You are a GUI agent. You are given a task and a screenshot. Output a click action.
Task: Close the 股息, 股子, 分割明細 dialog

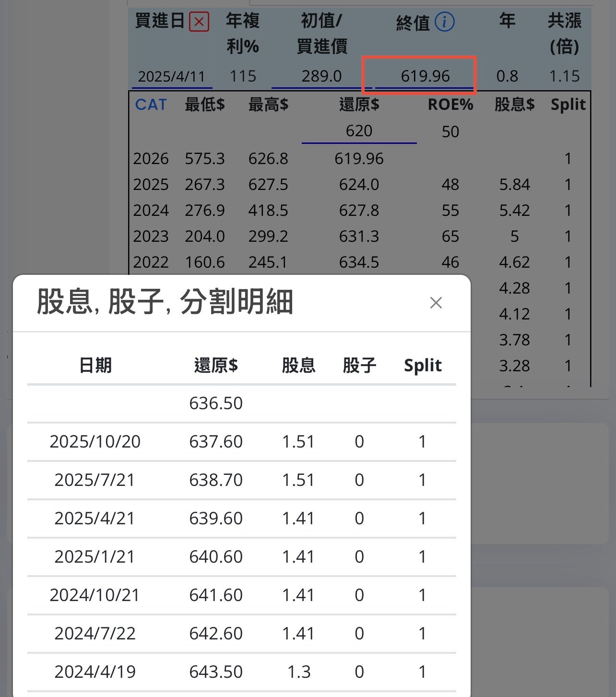(436, 303)
